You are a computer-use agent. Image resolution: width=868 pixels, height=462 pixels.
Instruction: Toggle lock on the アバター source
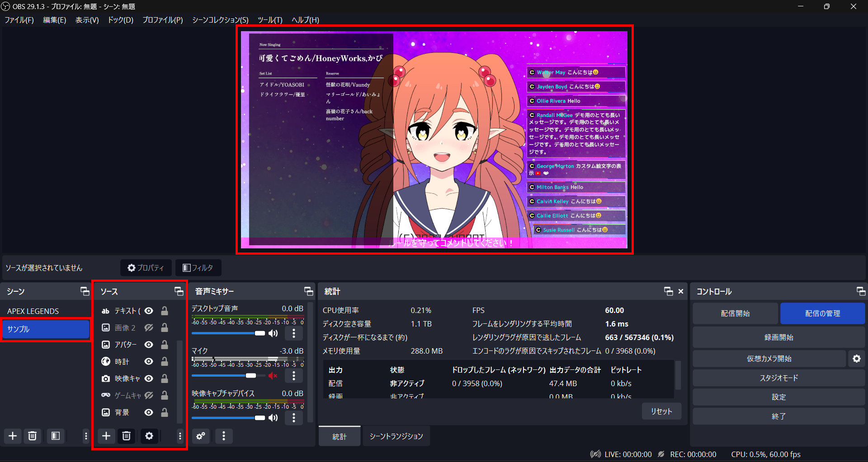[x=165, y=345]
